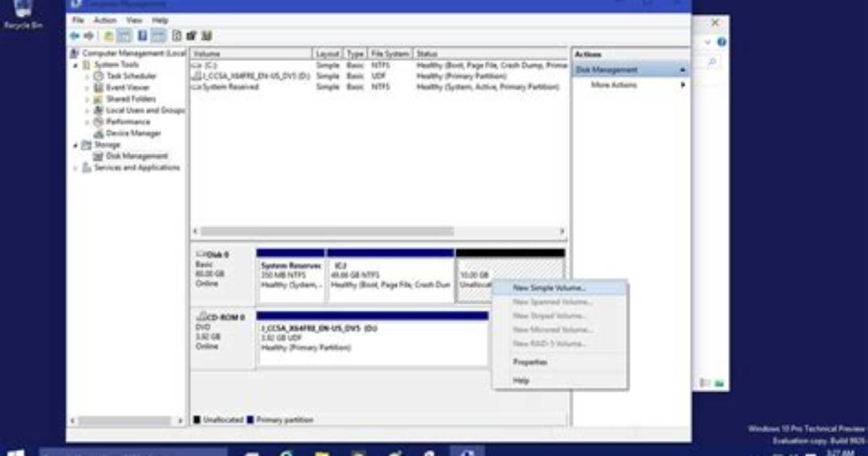
Task: Click the blue Help toolbar icon
Action: coord(142,36)
